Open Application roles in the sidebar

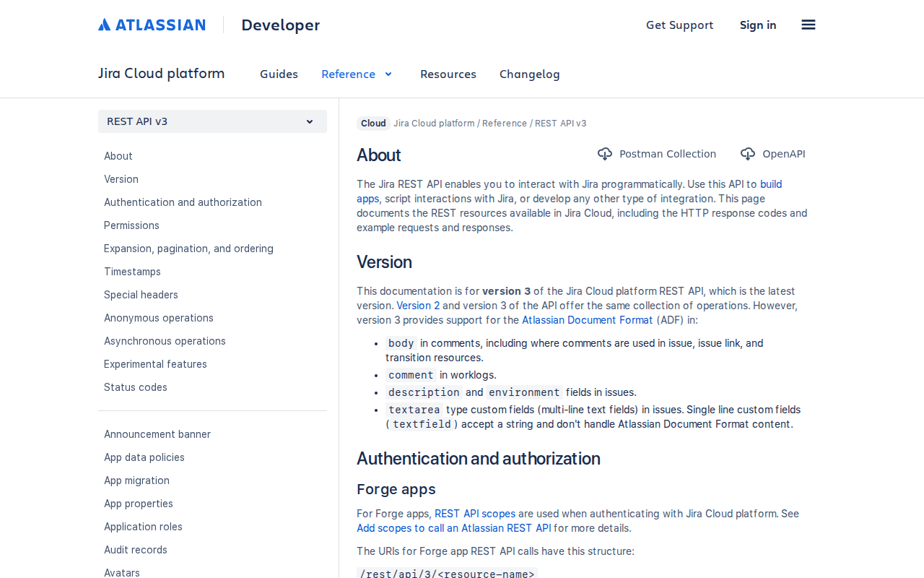coord(143,527)
